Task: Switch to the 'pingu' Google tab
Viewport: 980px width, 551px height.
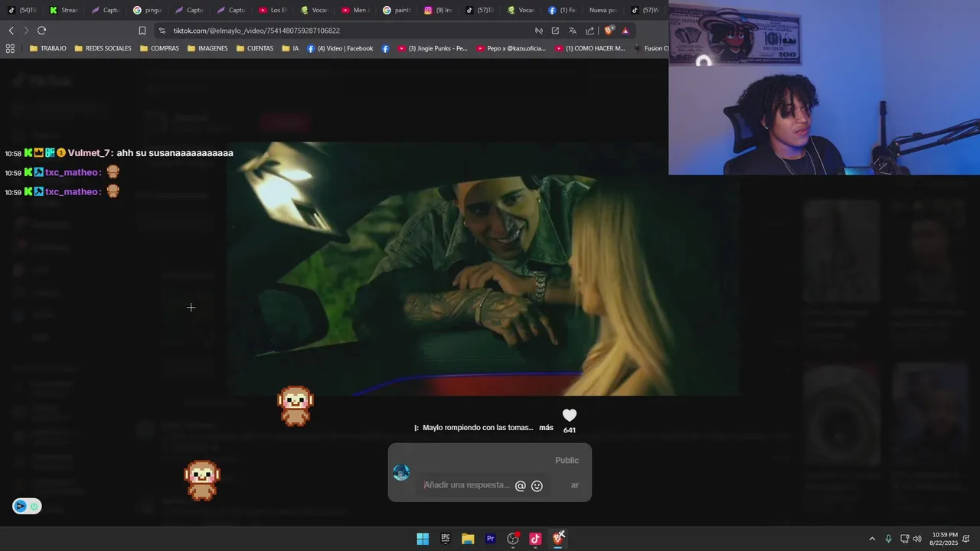Action: coord(147,10)
